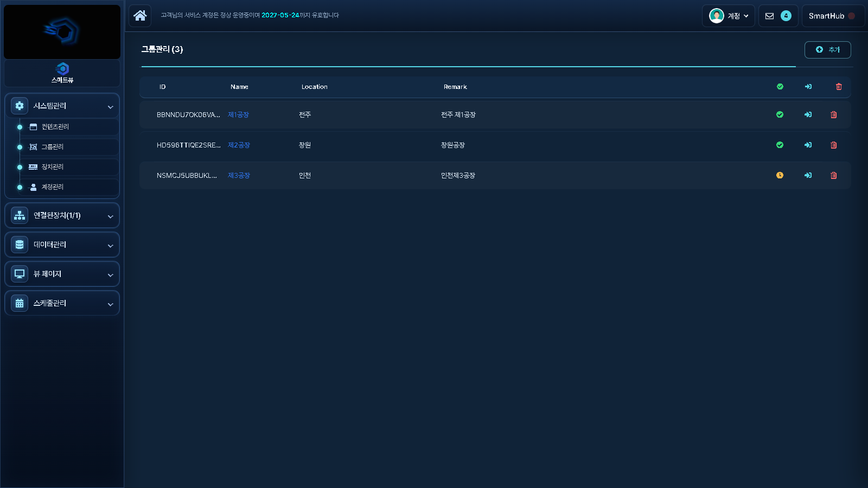Toggle the pending clock status for 제3공장
Screen dimensions: 868x488
(780, 175)
